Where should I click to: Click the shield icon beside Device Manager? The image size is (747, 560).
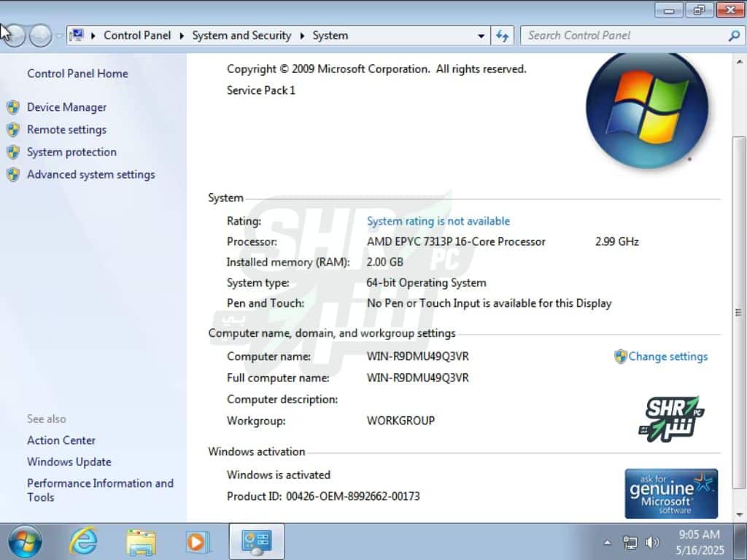[13, 107]
